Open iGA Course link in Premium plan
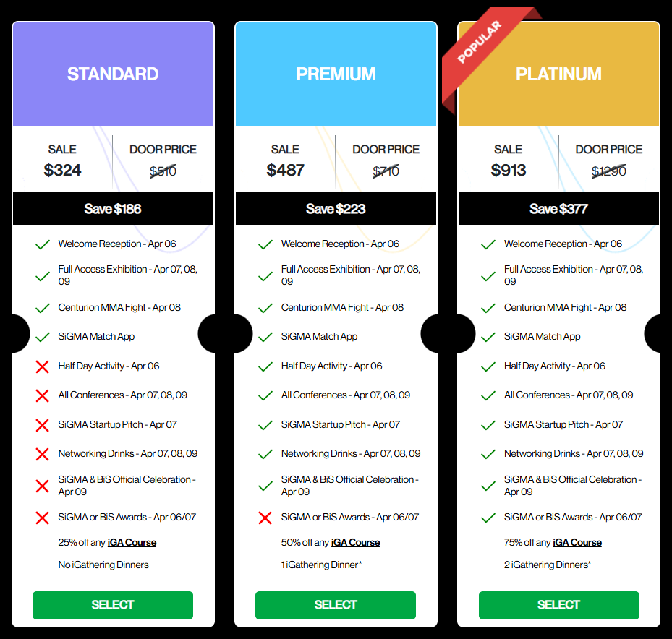Screen dimensions: 672x639 355,542
